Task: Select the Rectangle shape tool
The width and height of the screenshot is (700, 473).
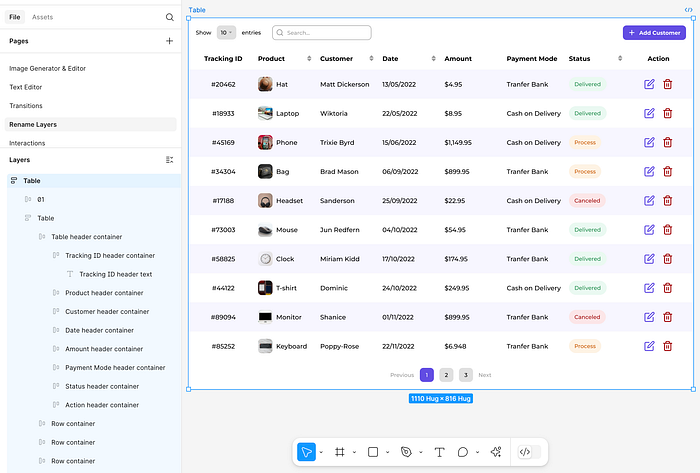Action: [373, 452]
